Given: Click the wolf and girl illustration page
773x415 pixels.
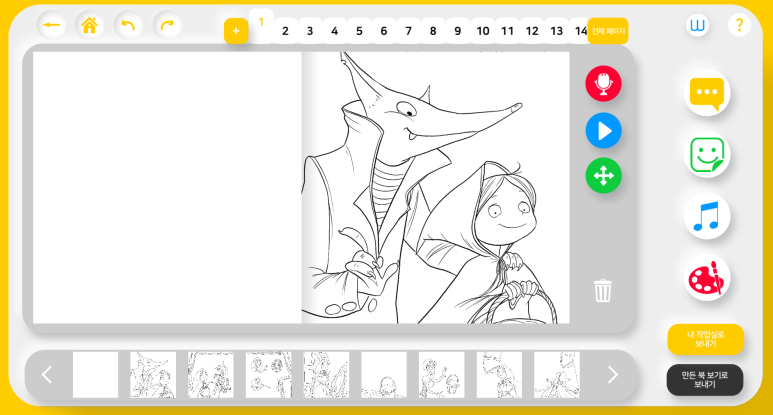Looking at the screenshot, I should (x=435, y=188).
